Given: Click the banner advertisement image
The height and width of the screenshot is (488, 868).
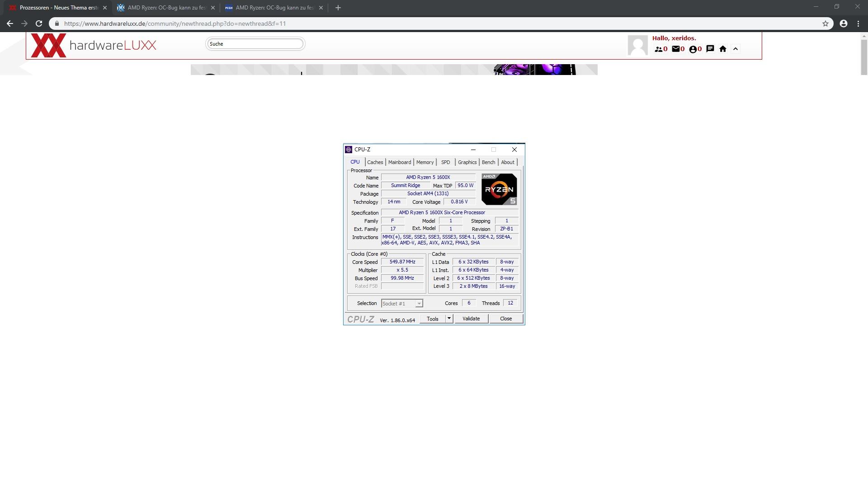Looking at the screenshot, I should pos(394,70).
